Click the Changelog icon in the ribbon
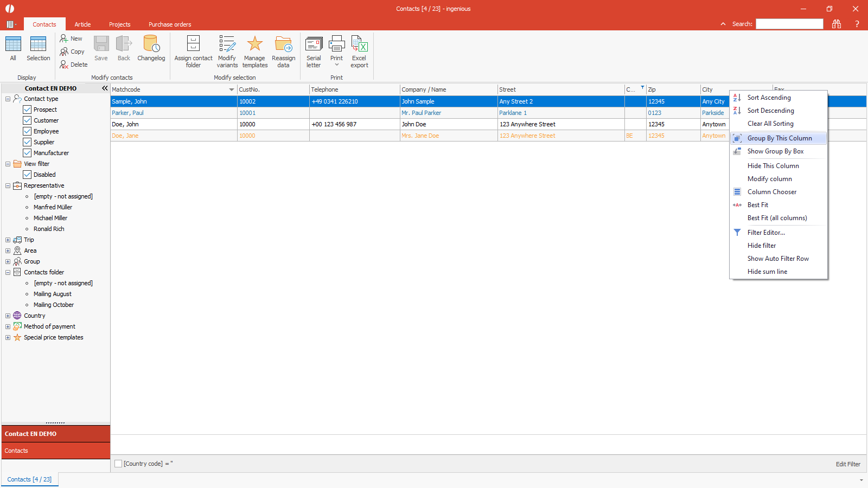This screenshot has width=868, height=488. click(151, 44)
